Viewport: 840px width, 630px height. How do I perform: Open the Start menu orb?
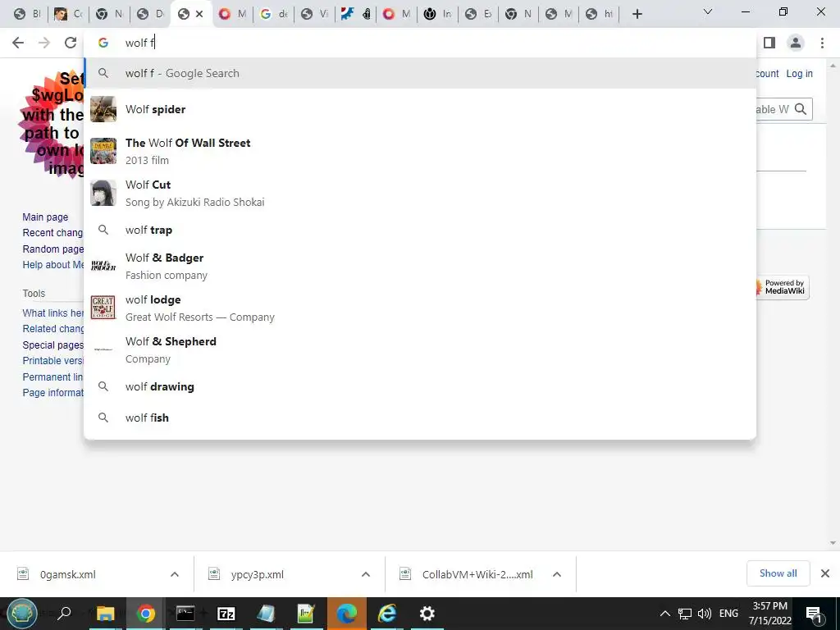(22, 614)
